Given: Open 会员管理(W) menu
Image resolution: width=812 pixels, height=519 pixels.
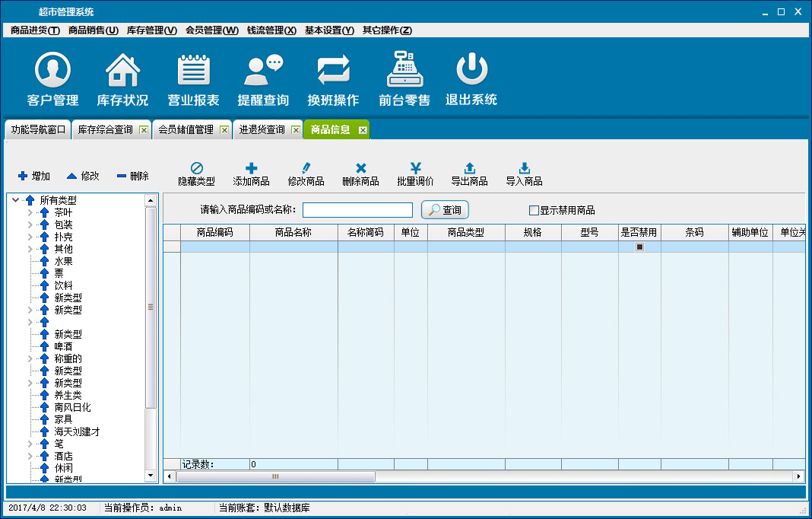Looking at the screenshot, I should (212, 30).
